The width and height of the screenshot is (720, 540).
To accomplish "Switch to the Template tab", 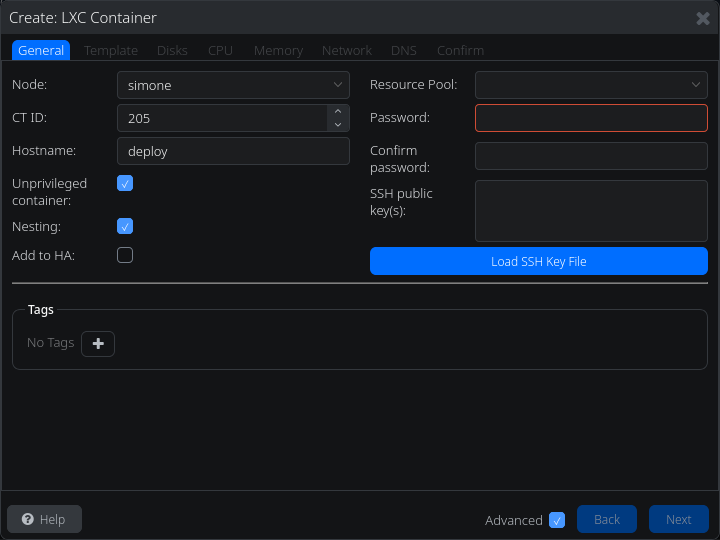I will point(111,50).
